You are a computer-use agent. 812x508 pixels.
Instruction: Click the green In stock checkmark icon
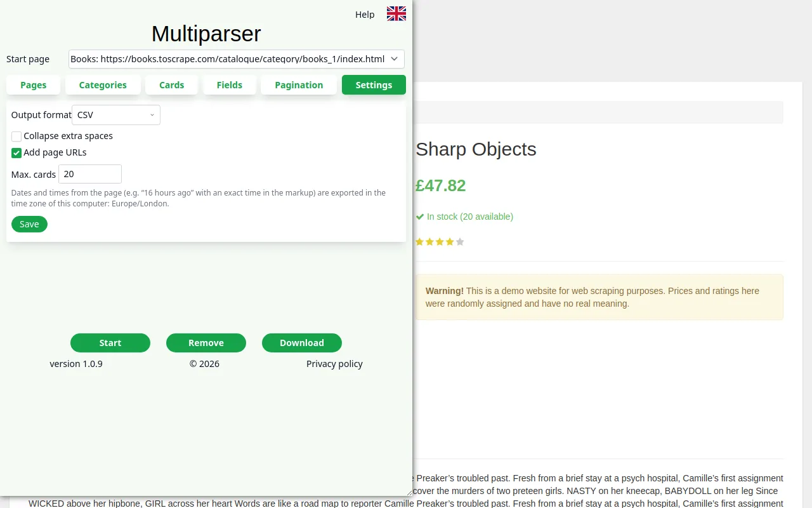coord(420,217)
